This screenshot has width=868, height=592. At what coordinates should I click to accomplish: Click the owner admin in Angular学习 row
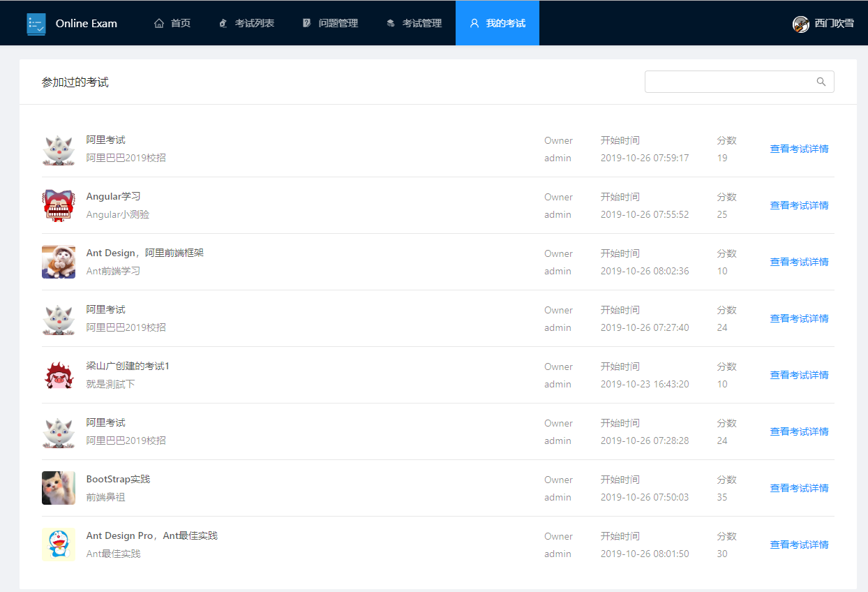(x=558, y=214)
